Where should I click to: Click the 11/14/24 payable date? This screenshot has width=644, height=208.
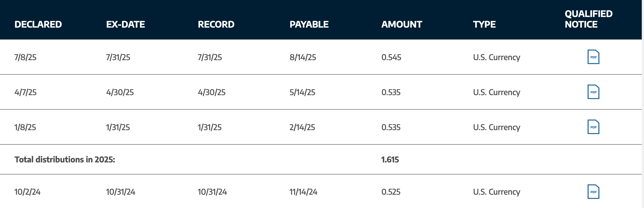tap(303, 192)
